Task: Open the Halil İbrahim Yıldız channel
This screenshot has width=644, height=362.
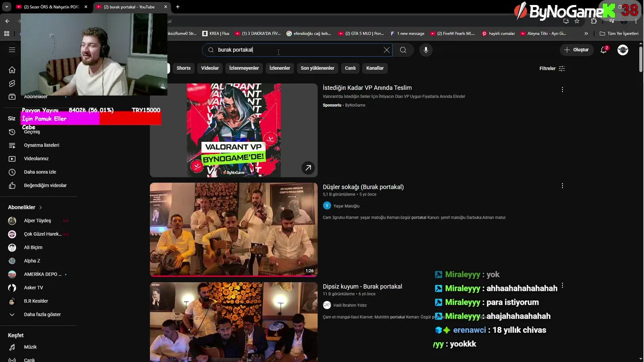Action: 350,305
